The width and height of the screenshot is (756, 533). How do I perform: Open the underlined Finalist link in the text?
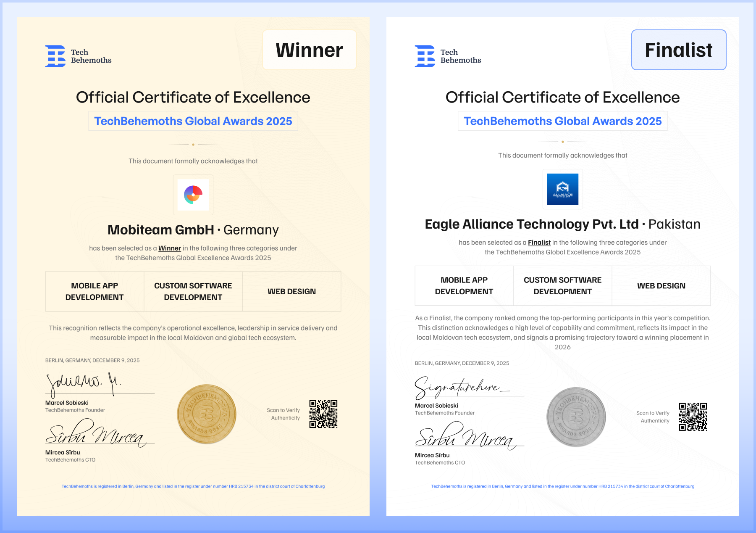(539, 243)
